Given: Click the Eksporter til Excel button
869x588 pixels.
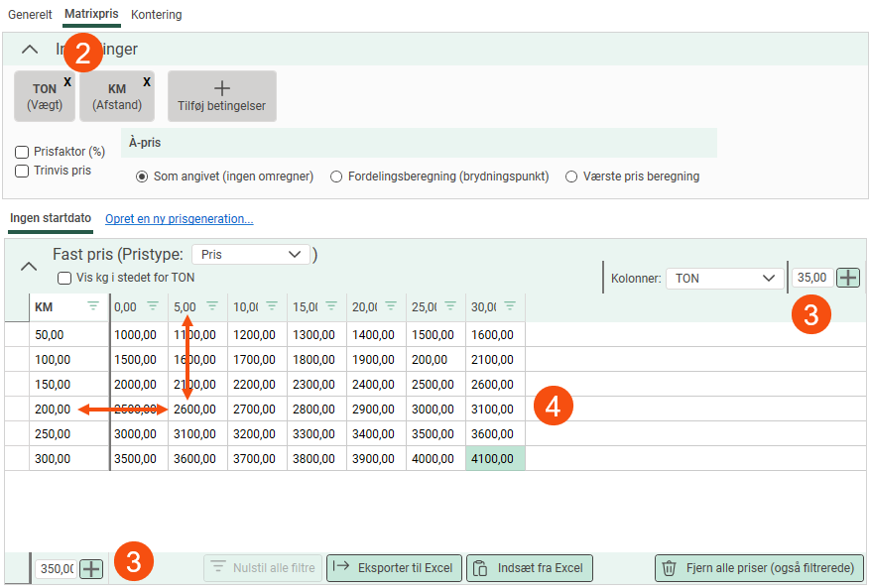Looking at the screenshot, I should [x=394, y=568].
